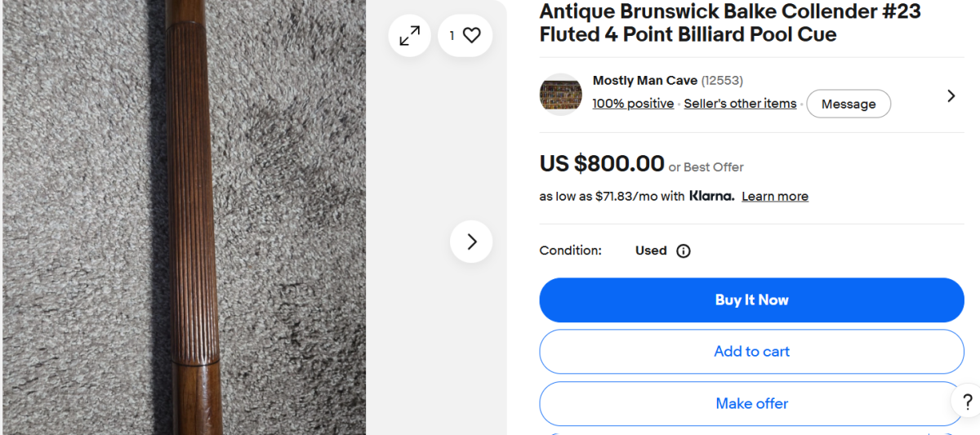Open Mostly Man Cave seller profile
This screenshot has height=435, width=980.
click(x=645, y=80)
